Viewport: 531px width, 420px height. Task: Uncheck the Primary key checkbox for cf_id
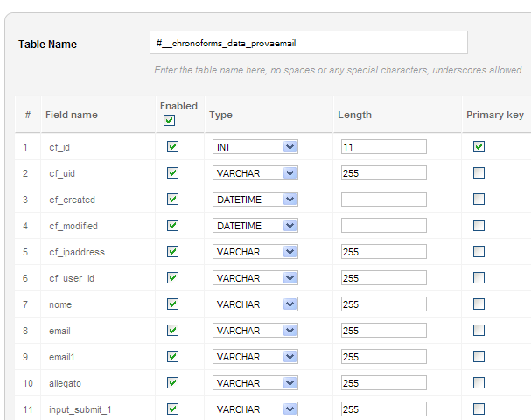(x=479, y=147)
